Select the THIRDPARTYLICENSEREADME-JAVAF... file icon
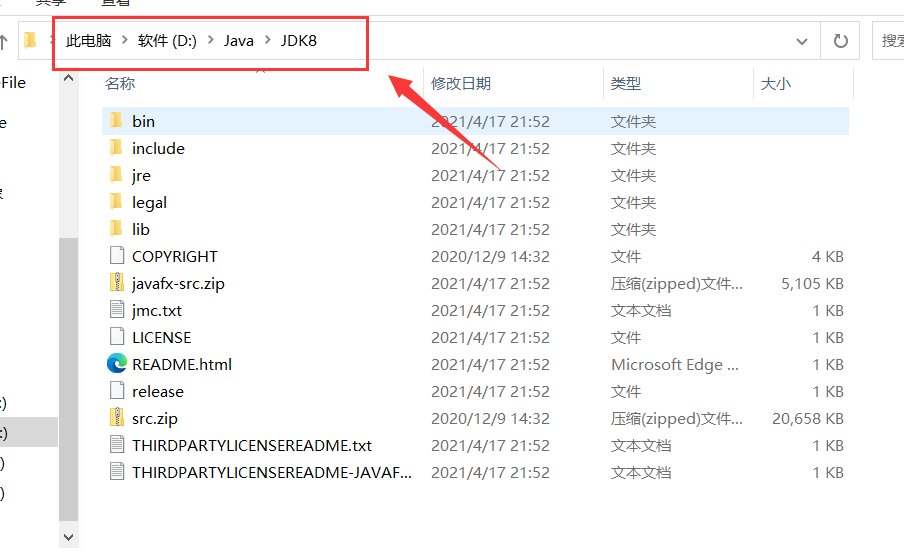The image size is (904, 554). (x=117, y=472)
